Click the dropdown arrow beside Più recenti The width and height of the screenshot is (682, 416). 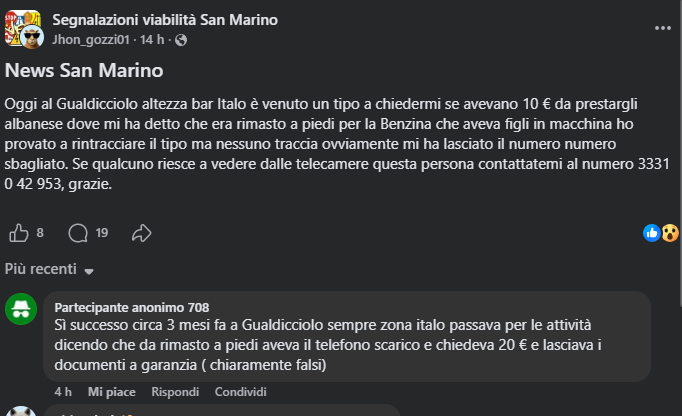tap(89, 272)
